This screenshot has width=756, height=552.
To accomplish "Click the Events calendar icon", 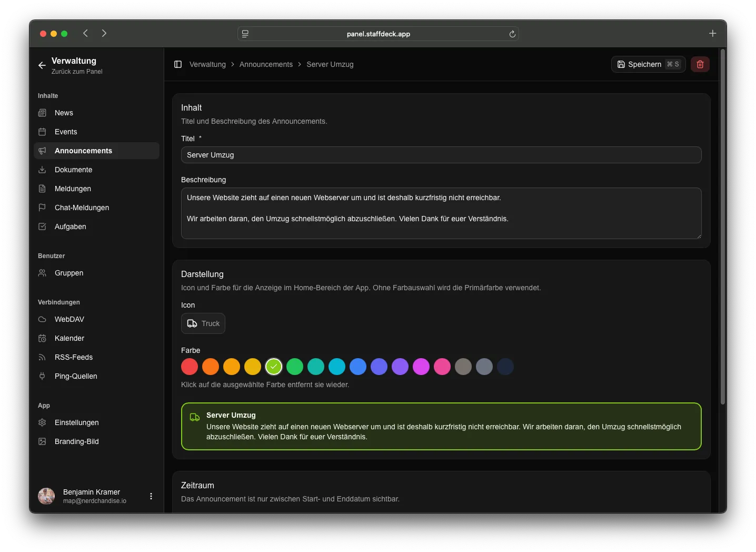I will point(42,132).
